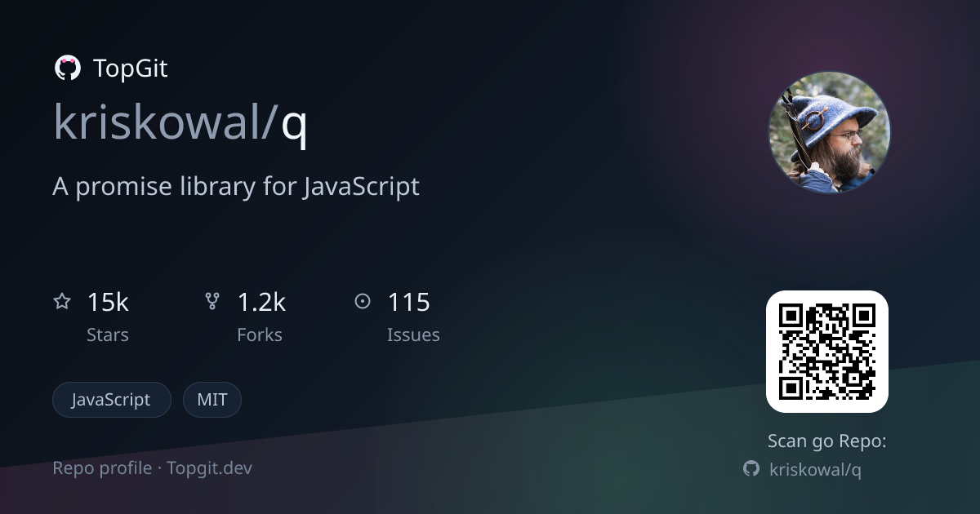Click the 115 issues count
This screenshot has width=980, height=514.
408,302
